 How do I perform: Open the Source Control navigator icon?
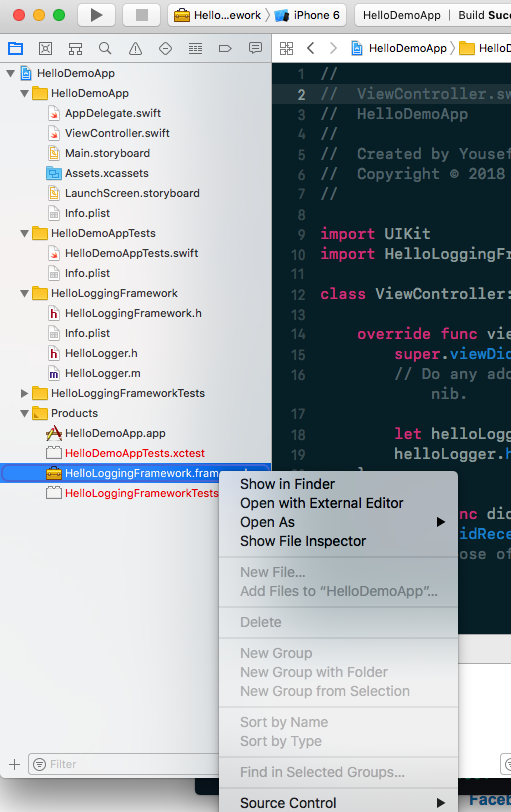click(x=46, y=49)
